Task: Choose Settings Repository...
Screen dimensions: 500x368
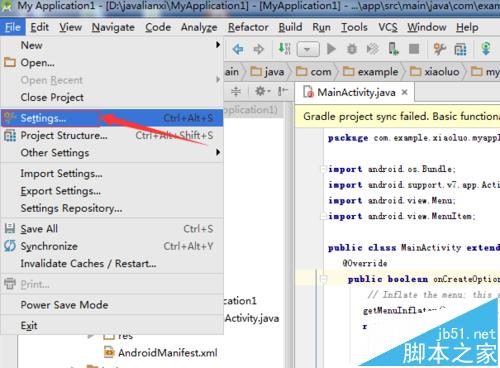Action: click(x=112, y=208)
